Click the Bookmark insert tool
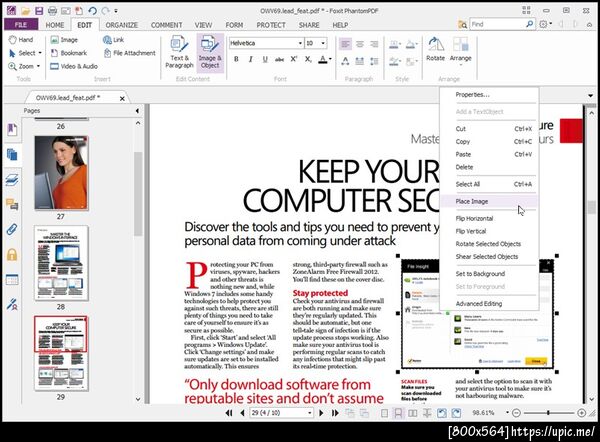This screenshot has height=442, width=600. [69, 53]
